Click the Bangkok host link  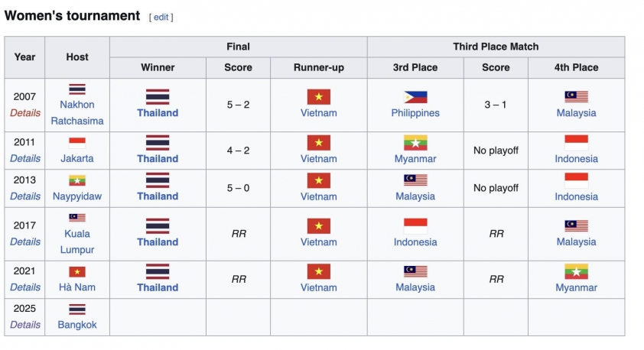[x=77, y=325]
